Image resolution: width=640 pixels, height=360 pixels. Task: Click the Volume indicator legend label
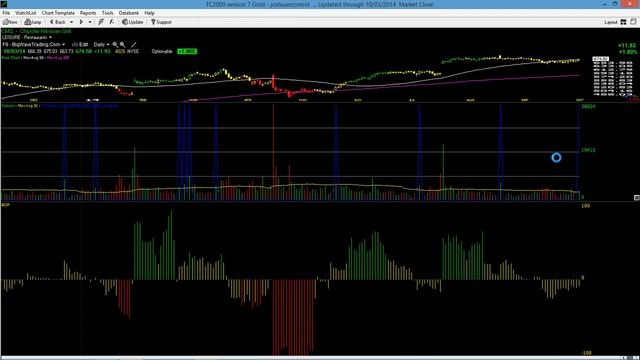click(7, 106)
